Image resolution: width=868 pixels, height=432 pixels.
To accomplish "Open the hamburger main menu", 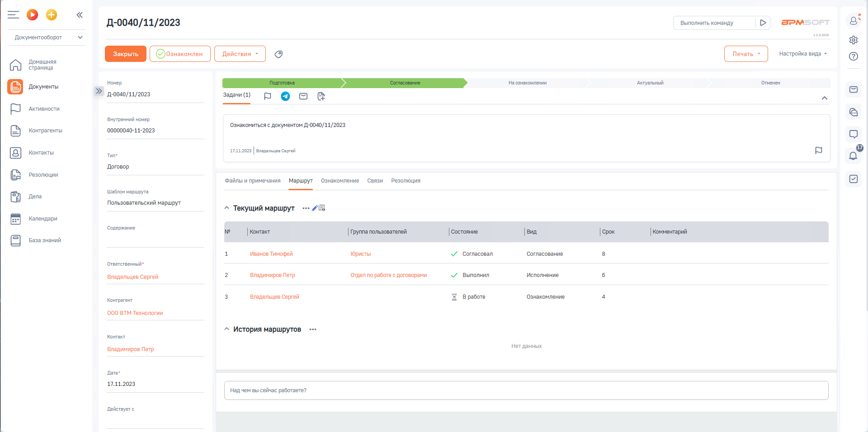I will 13,15.
